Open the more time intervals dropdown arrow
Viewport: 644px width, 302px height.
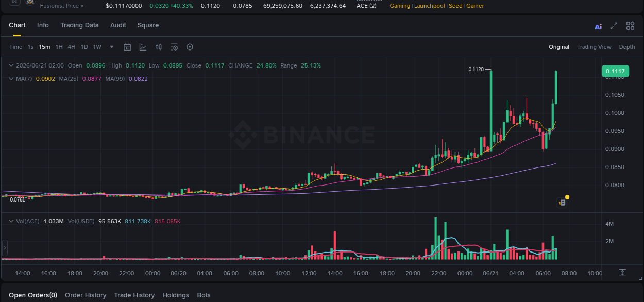(112, 47)
